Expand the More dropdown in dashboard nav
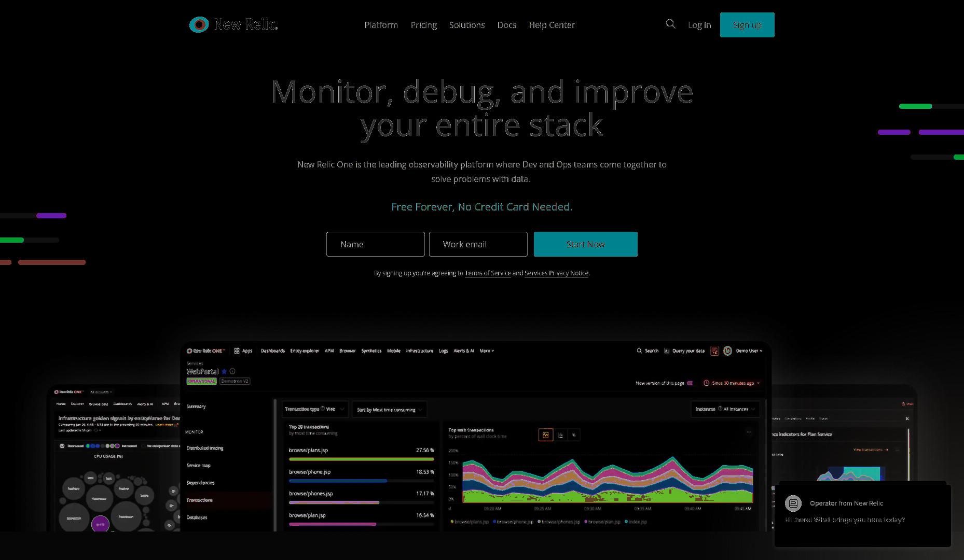Screen dimensions: 964x560 coord(487,351)
